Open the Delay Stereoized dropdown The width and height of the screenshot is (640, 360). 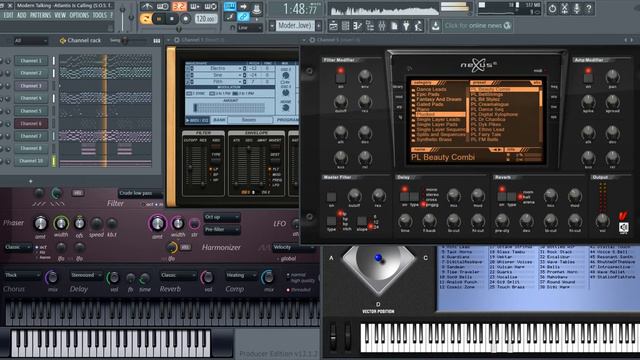[86, 276]
